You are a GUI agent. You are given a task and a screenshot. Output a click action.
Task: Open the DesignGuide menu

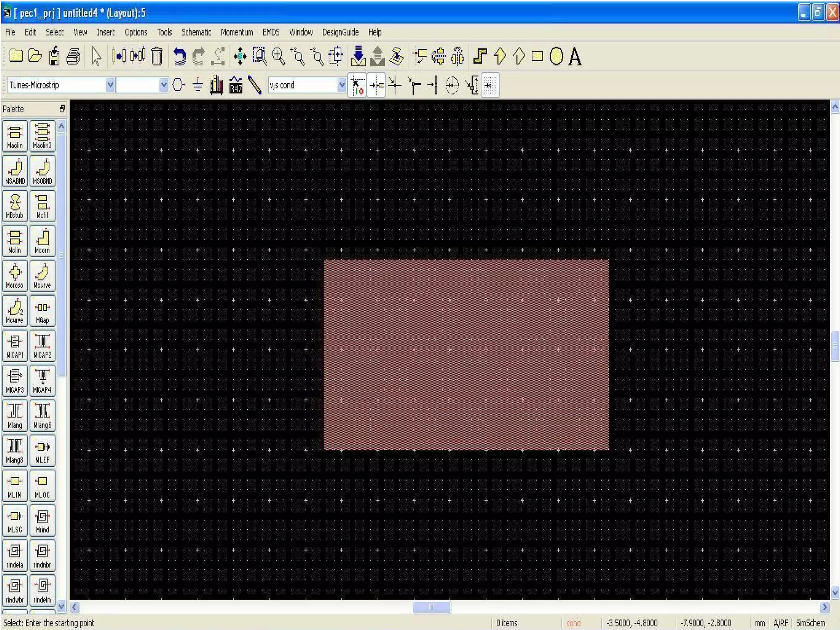point(340,32)
